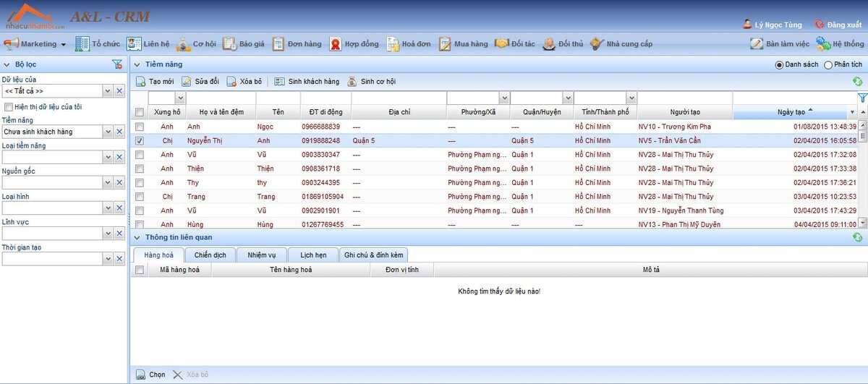Select Danh sách view radio button
Screen dimensions: 868x384
(x=779, y=64)
